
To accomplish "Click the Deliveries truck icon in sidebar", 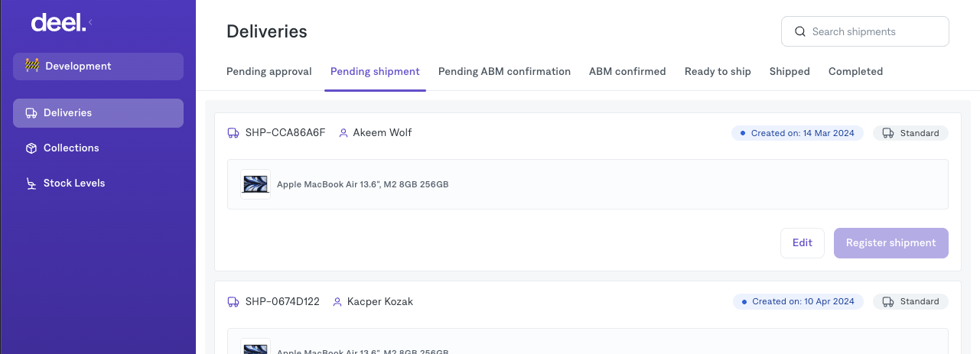I will click(31, 113).
